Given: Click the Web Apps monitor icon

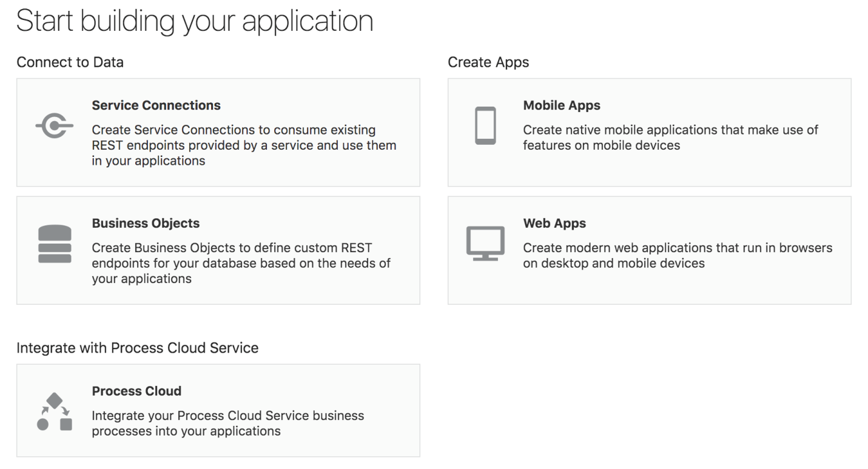Looking at the screenshot, I should [x=485, y=244].
